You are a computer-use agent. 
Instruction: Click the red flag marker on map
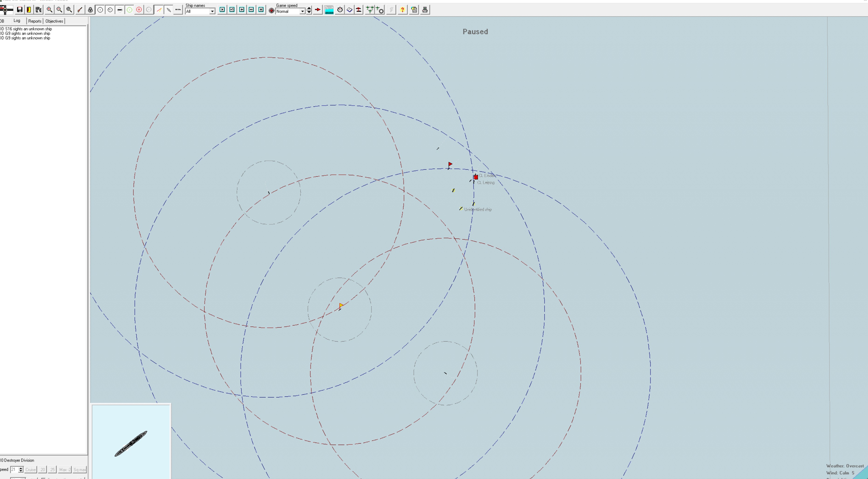[x=450, y=164]
